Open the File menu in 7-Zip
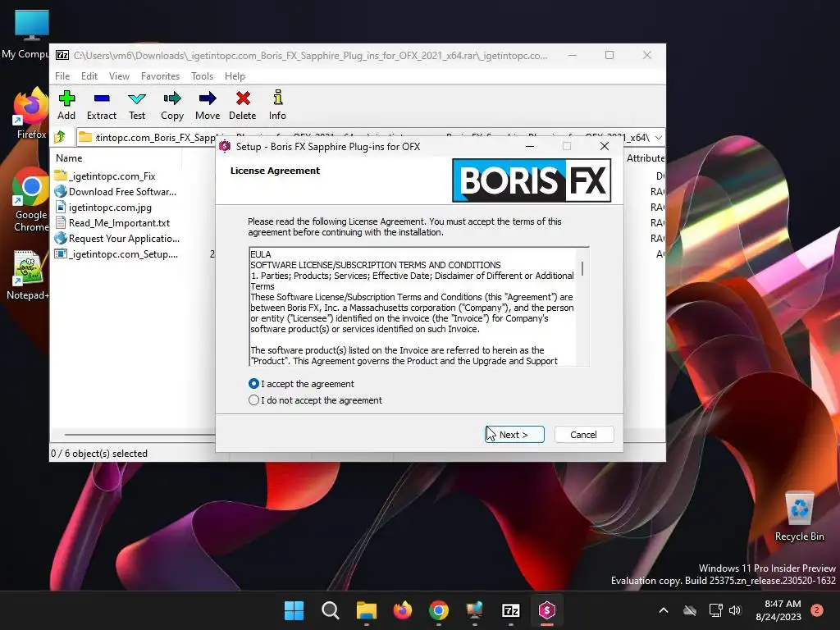Screen dimensions: 840x630 pyautogui.click(x=62, y=76)
